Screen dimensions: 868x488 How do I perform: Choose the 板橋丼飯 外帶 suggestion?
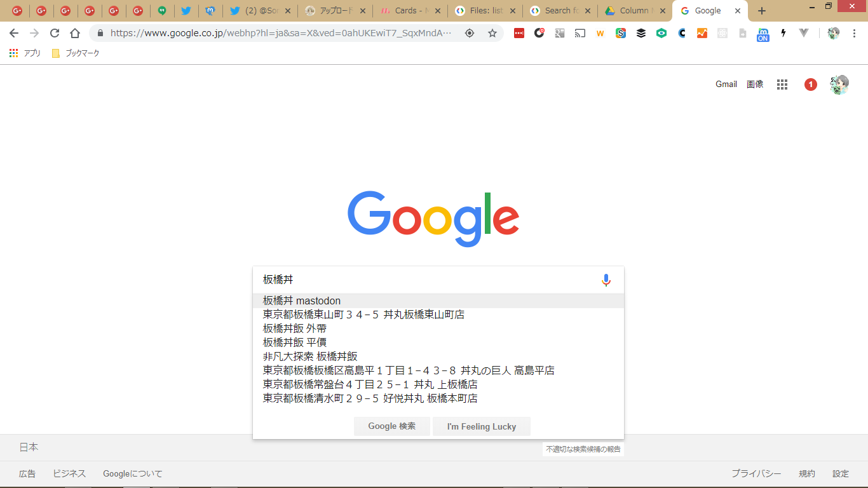(295, 329)
